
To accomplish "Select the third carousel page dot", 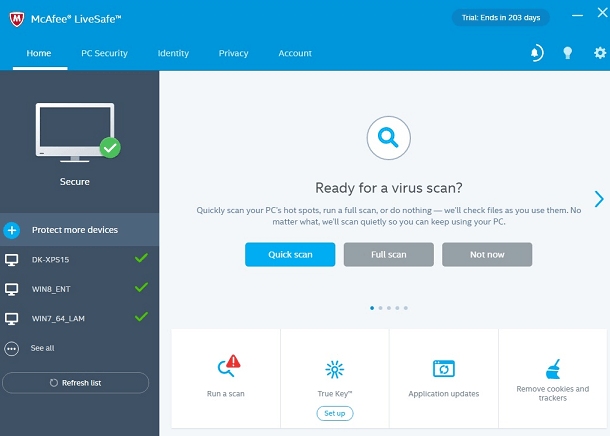I will 389,308.
